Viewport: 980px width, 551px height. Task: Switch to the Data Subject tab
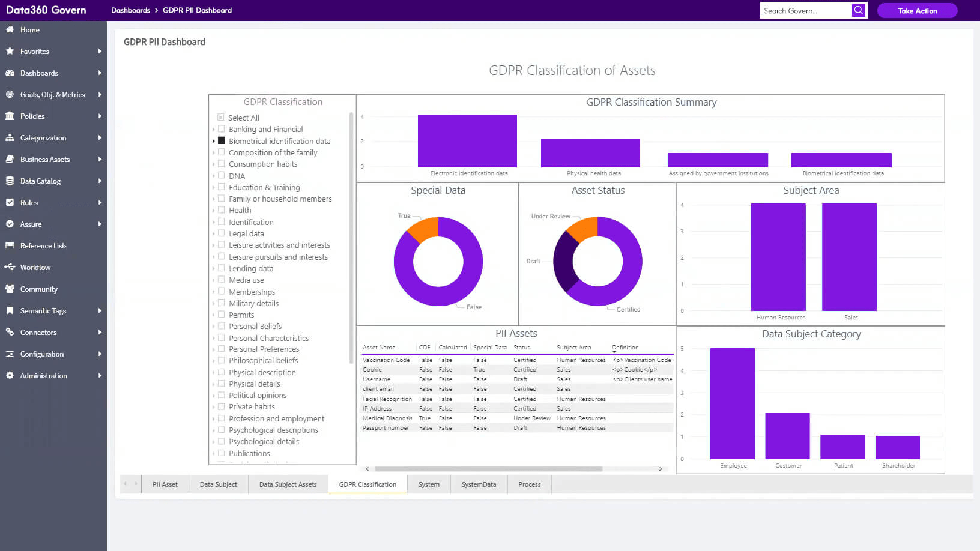[218, 484]
